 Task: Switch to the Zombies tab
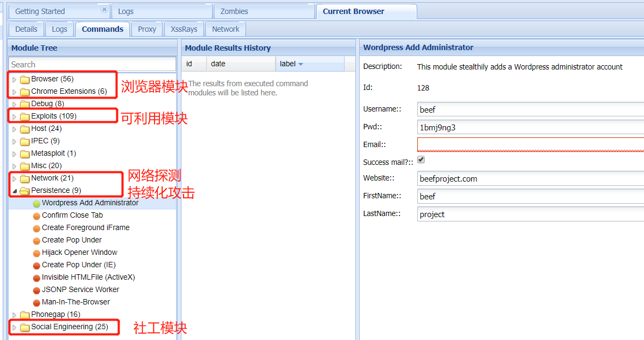click(264, 11)
